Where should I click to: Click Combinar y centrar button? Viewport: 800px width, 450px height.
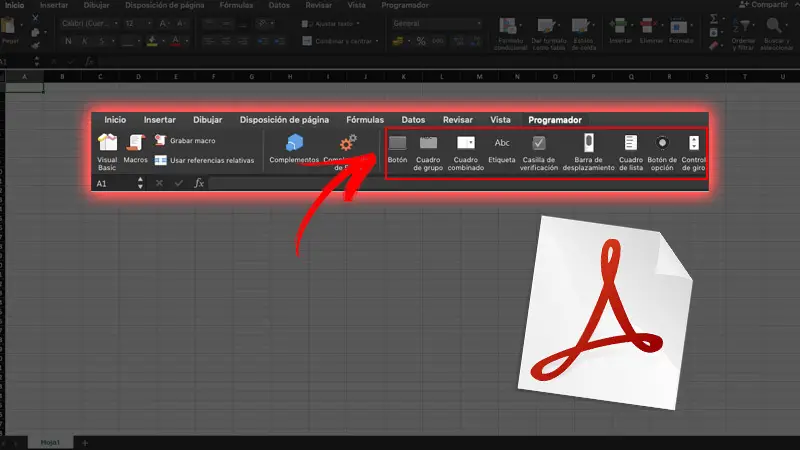click(x=340, y=41)
